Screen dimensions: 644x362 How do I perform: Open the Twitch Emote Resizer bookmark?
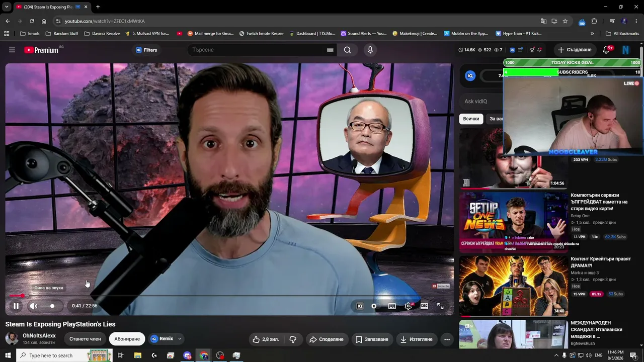[x=261, y=34]
